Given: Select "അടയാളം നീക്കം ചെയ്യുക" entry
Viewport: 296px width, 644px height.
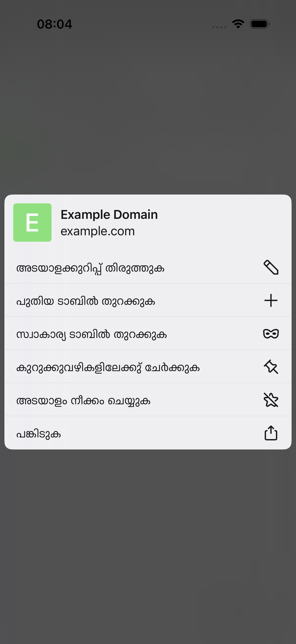Looking at the screenshot, I should pos(148,400).
